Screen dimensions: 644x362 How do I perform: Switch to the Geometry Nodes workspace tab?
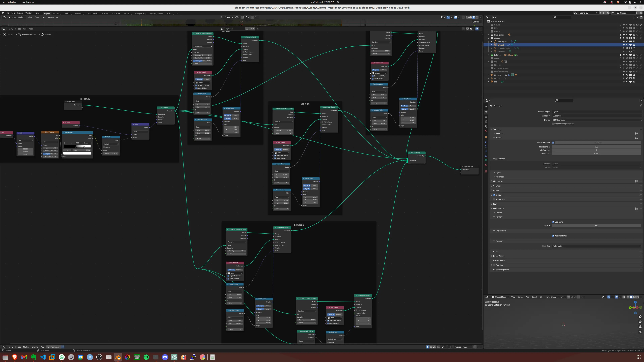pos(156,13)
